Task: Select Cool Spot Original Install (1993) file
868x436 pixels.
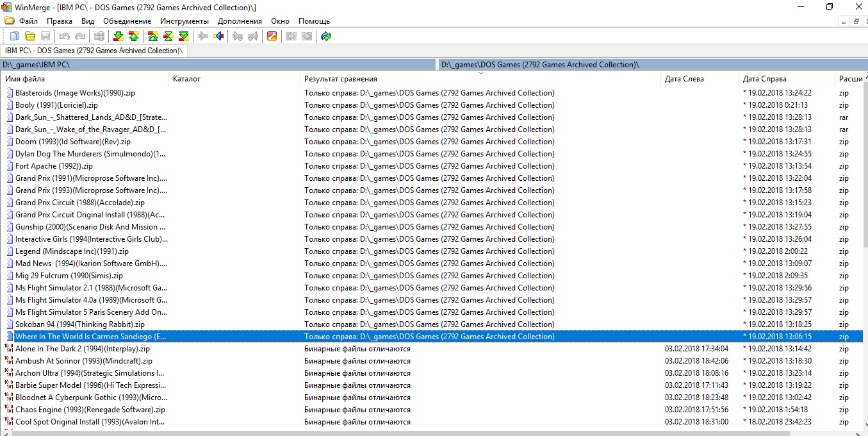Action: (90, 422)
